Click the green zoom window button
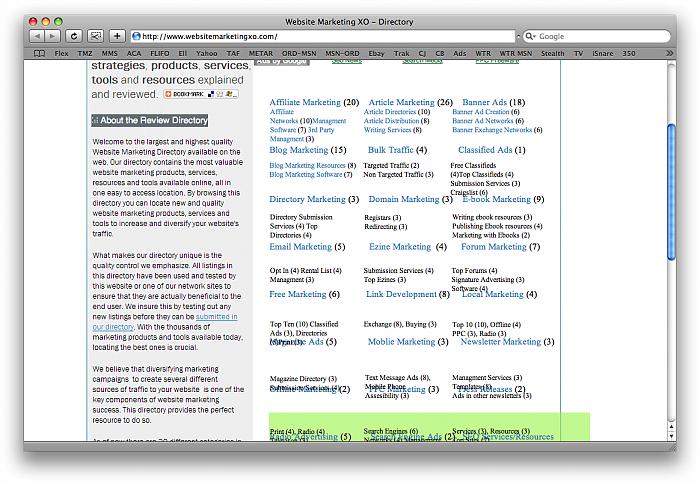This screenshot has height=484, width=700. [x=58, y=21]
